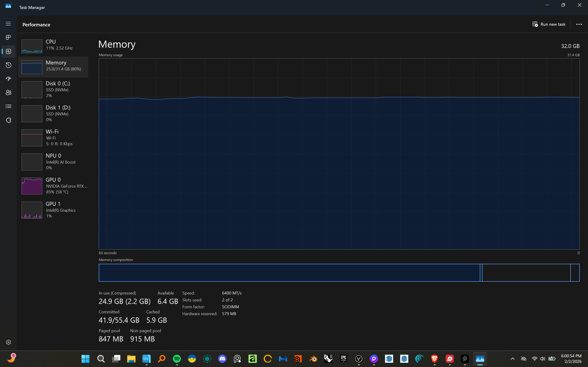
Task: Open the Details page icon
Action: click(x=8, y=106)
